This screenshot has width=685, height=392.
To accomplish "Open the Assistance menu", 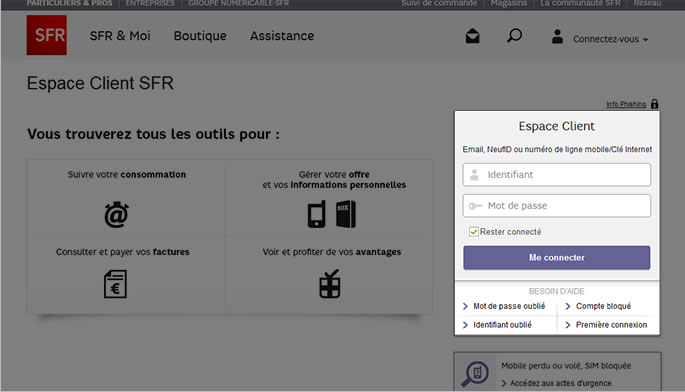I will (x=282, y=36).
